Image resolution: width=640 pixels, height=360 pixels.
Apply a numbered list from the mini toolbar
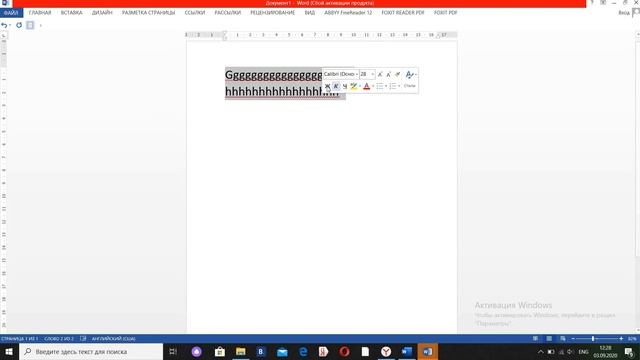pyautogui.click(x=393, y=86)
